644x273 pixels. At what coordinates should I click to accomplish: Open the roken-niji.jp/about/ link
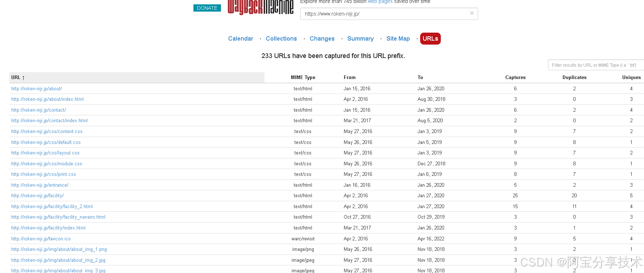37,88
